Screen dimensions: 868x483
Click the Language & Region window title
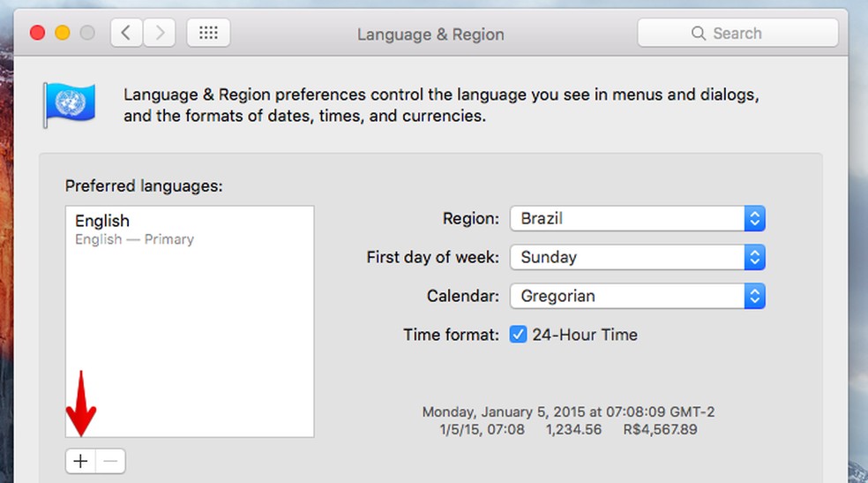coord(430,34)
